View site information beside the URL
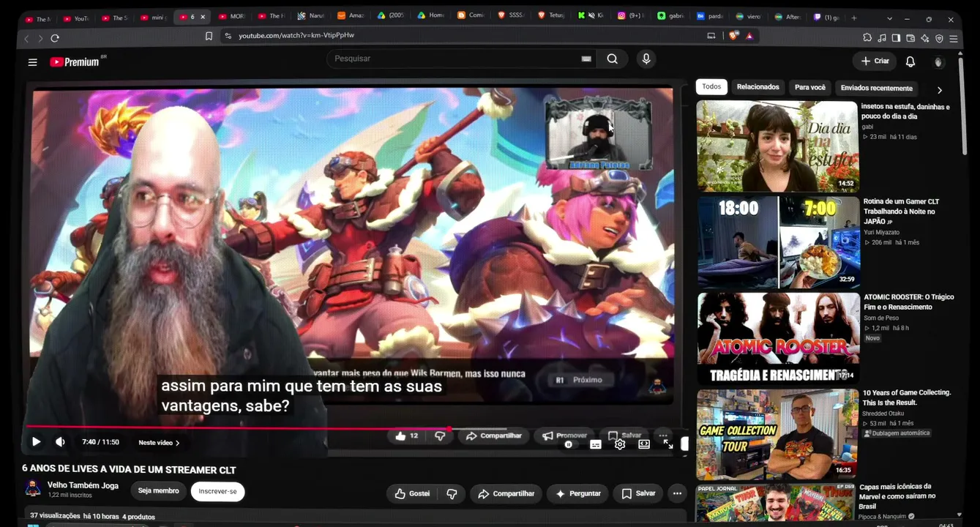This screenshot has width=980, height=527. pyautogui.click(x=228, y=36)
